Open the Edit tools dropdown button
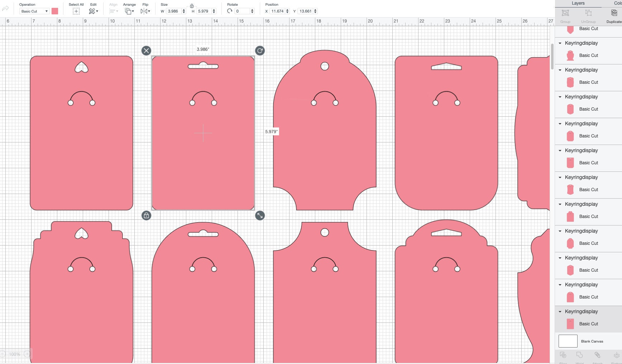Screen dimensions: 622x364 [x=93, y=11]
